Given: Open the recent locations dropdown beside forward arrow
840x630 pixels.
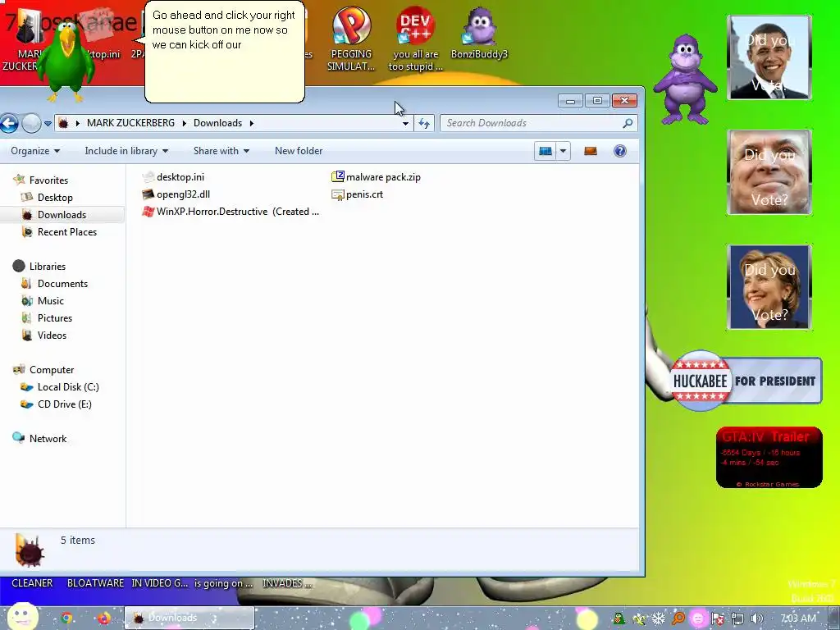Looking at the screenshot, I should tap(48, 123).
